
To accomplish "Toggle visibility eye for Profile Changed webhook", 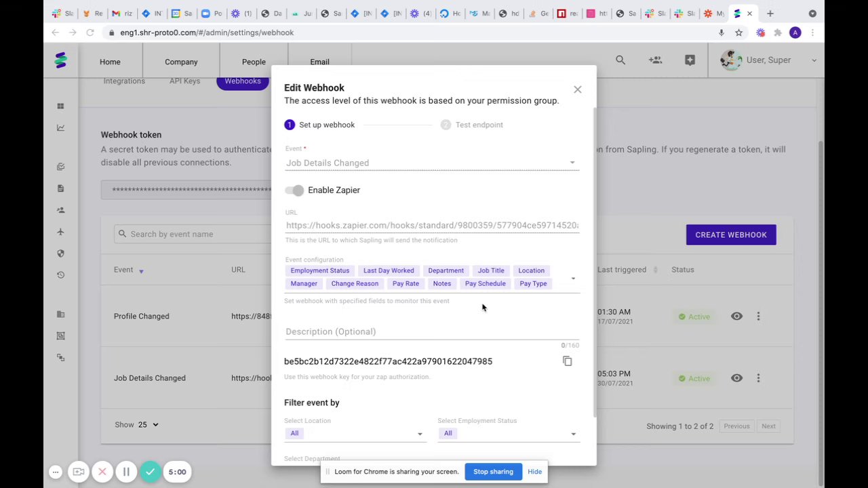I will coord(736,317).
